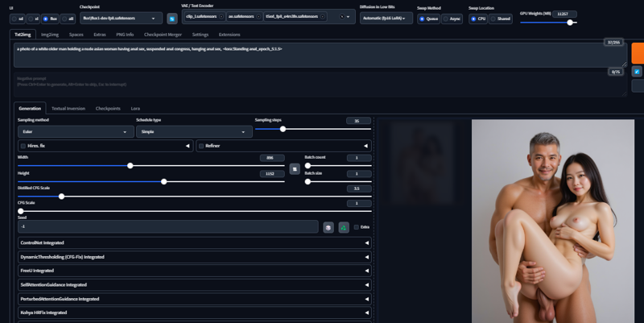Viewport: 644px width, 323px height.
Task: Tick the Extra seed checkbox
Action: [x=357, y=227]
